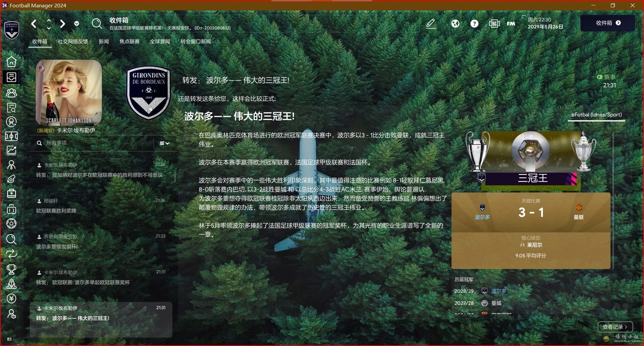The image size is (644, 346).
Task: Click the question mark help icon
Action: point(474,23)
